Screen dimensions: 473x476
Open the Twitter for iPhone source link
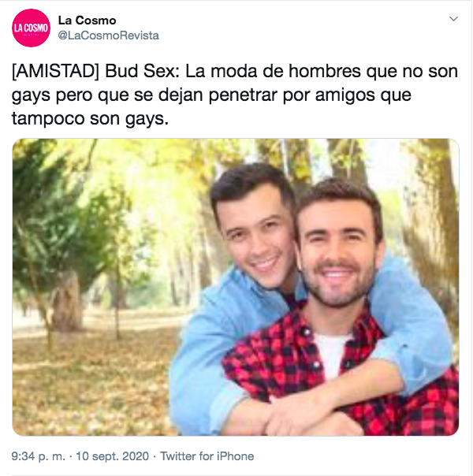click(207, 456)
